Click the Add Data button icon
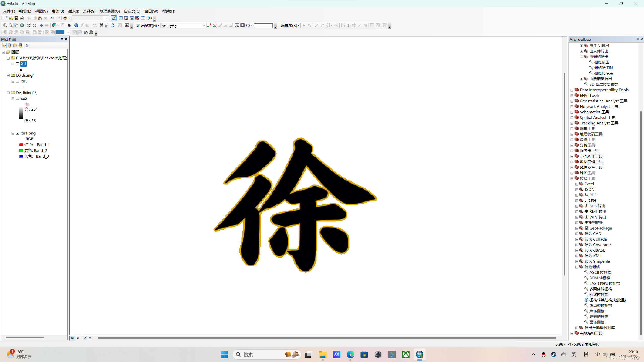This screenshot has width=644, height=362. tap(65, 18)
